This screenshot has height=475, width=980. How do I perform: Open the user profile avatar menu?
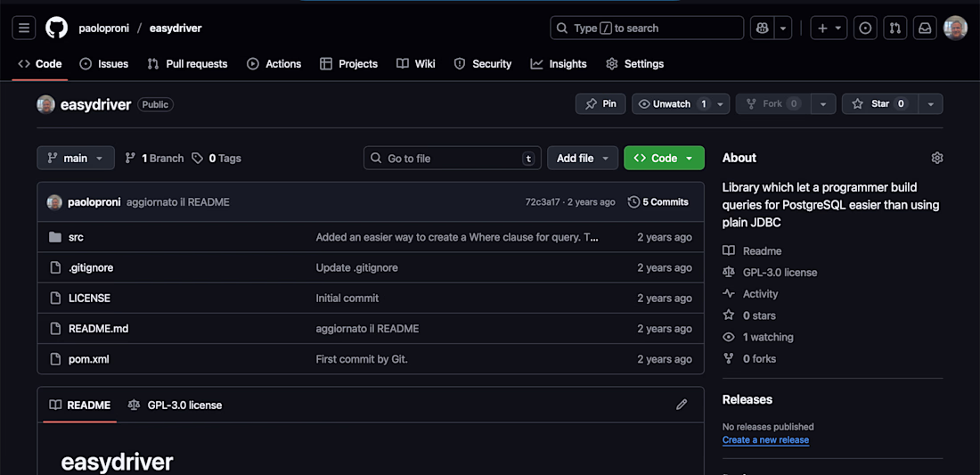pos(955,28)
